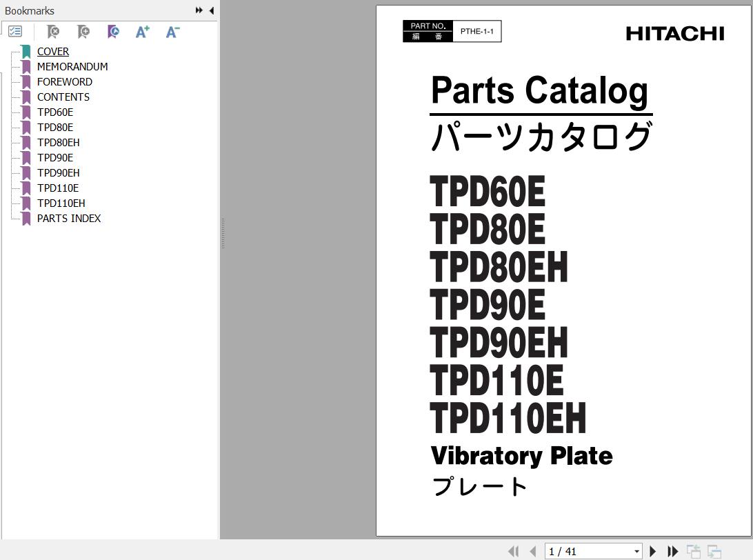Screen dimensions: 753x560
Task: Click the add new bookmark icon
Action: tap(83, 32)
